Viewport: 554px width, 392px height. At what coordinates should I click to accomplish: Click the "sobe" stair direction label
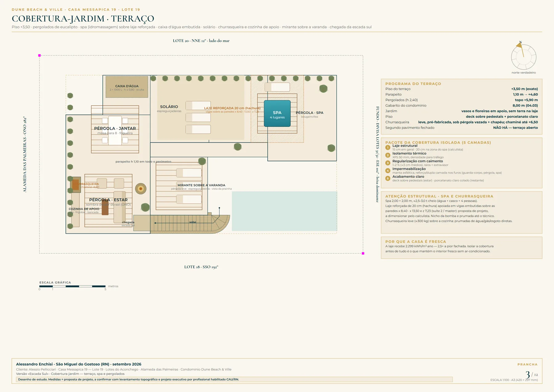coord(193,222)
